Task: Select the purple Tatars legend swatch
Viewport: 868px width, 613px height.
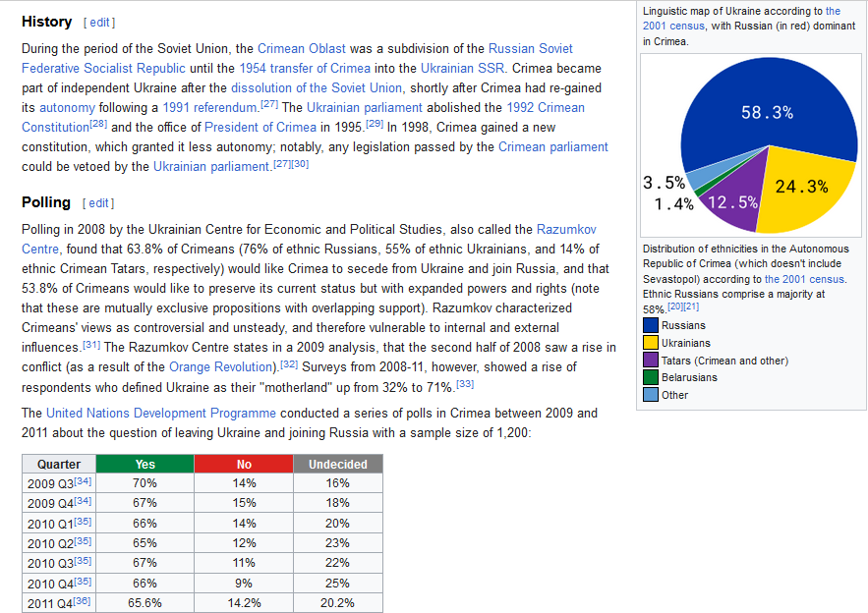Action: pyautogui.click(x=651, y=361)
